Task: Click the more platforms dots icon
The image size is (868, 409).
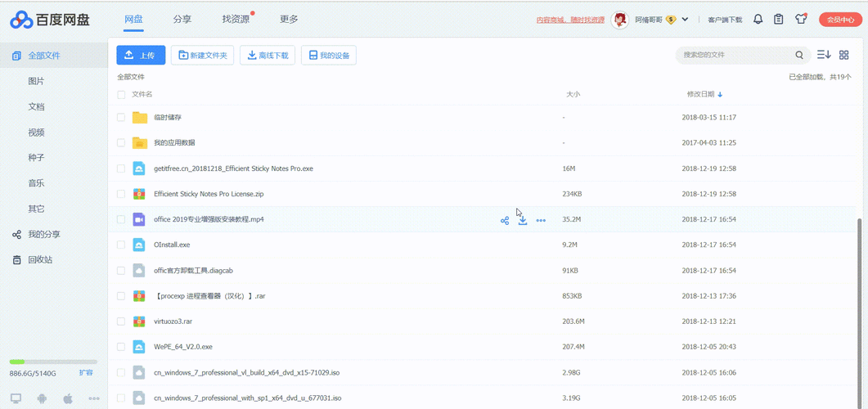Action: tap(93, 398)
